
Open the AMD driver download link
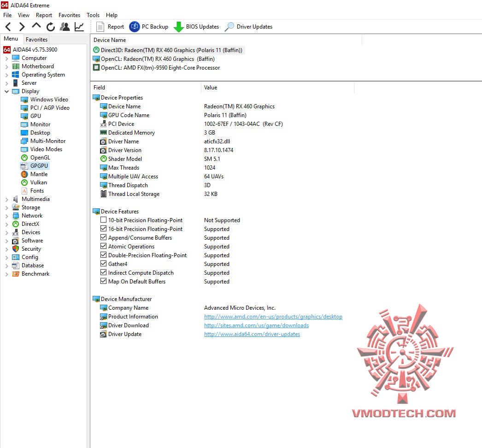click(x=256, y=325)
